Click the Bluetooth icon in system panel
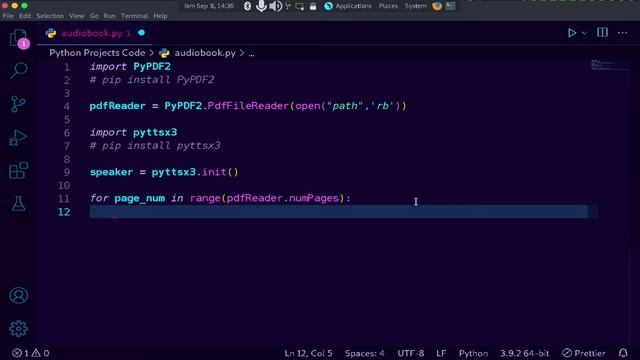This screenshot has height=360, width=640. (x=247, y=6)
